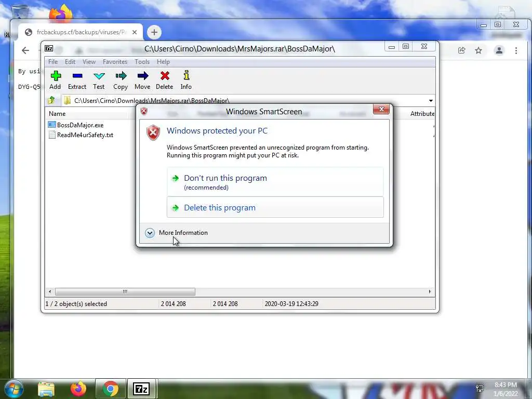The image size is (532, 399).
Task: Click the network tray icon
Action: coord(480,389)
